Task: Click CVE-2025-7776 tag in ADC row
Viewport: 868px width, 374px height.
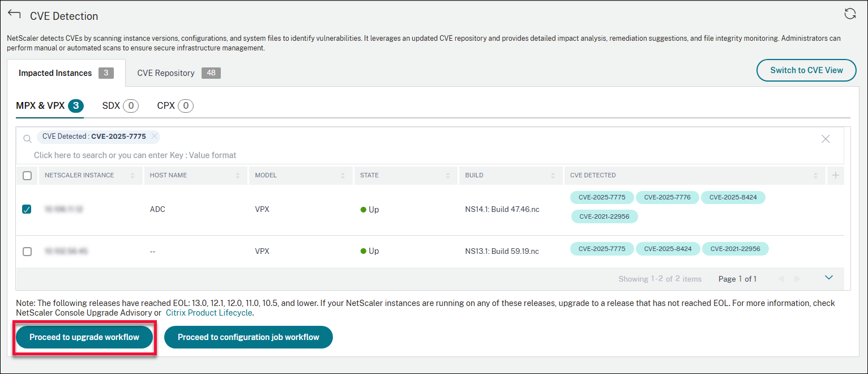Action: tap(667, 198)
